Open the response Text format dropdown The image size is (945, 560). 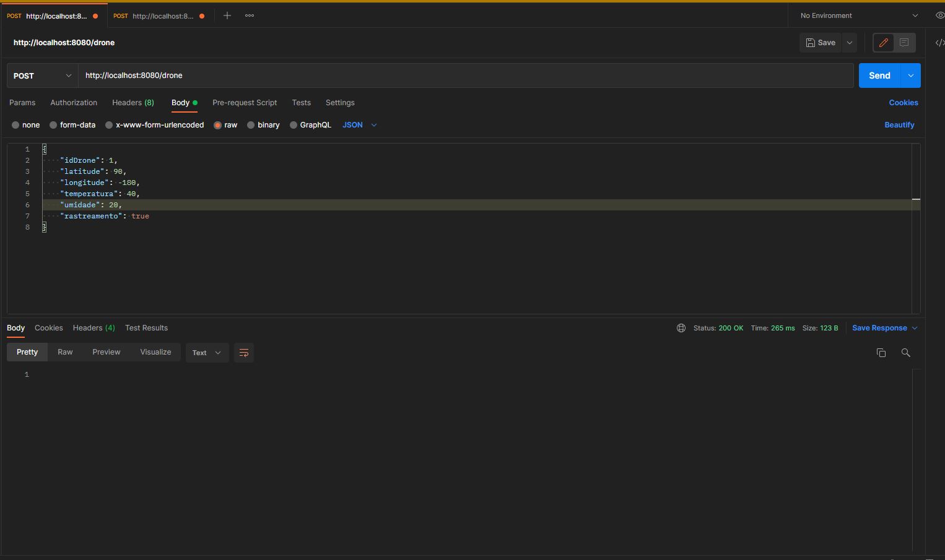tap(207, 353)
